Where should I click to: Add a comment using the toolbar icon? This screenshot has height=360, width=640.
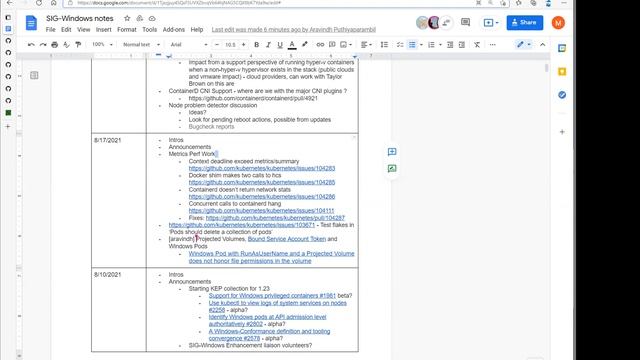pyautogui.click(x=332, y=44)
